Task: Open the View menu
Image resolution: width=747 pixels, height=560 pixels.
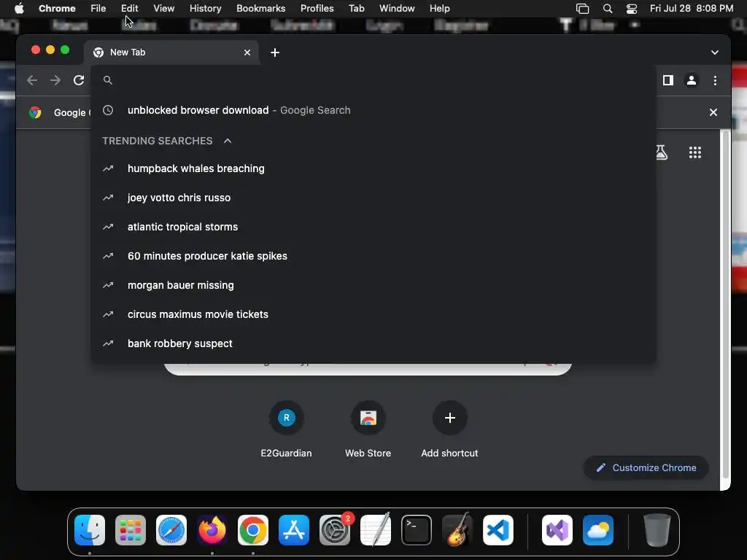Action: point(164,9)
